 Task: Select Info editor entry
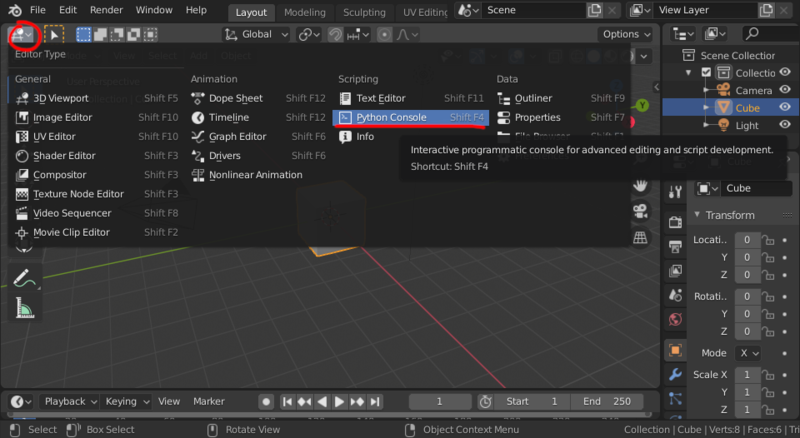click(411, 136)
